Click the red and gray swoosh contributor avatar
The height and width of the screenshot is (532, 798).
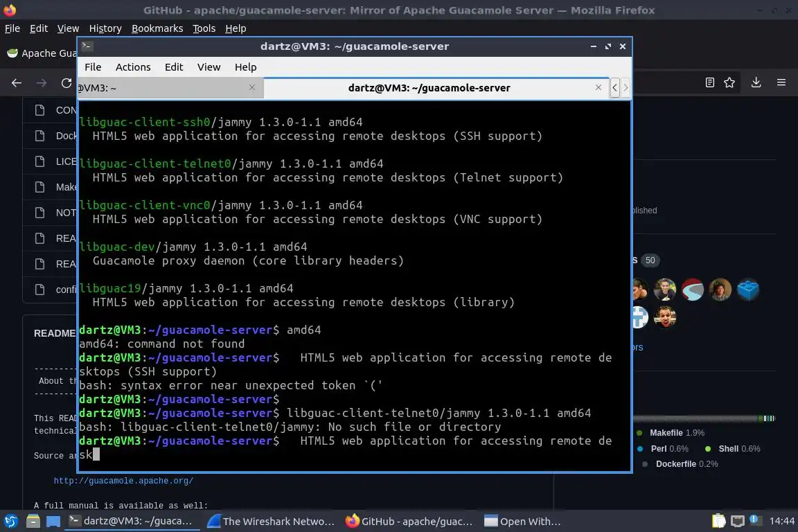pyautogui.click(x=693, y=290)
